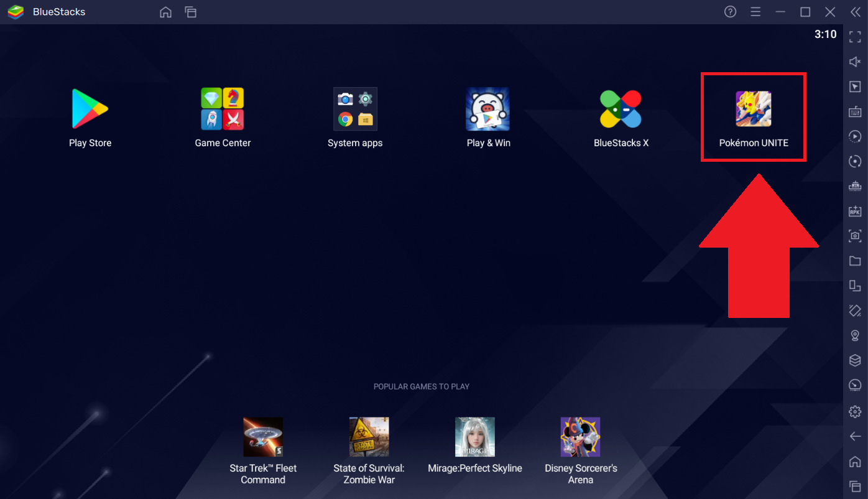Viewport: 868px width, 499px height.
Task: Take a screenshot with camera icon
Action: 855,236
